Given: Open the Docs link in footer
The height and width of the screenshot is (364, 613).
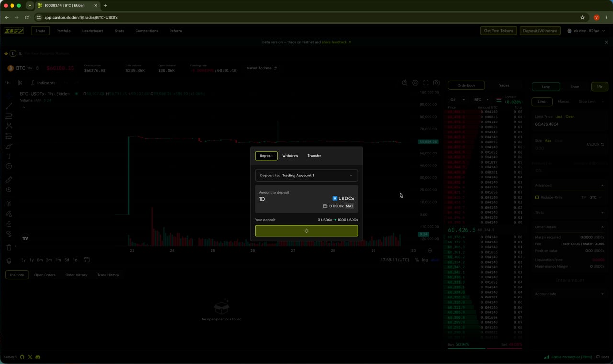Looking at the screenshot, I should [603, 357].
